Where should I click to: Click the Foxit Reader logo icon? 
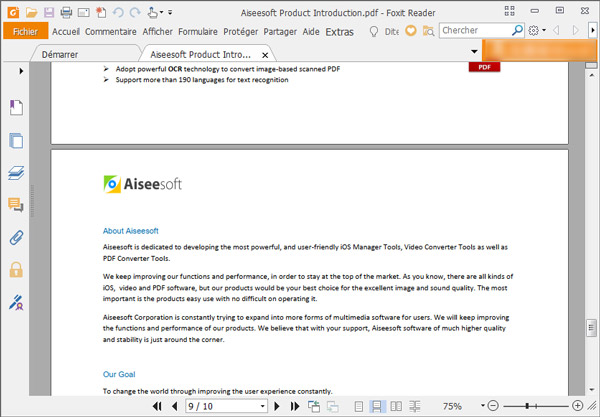tap(13, 12)
